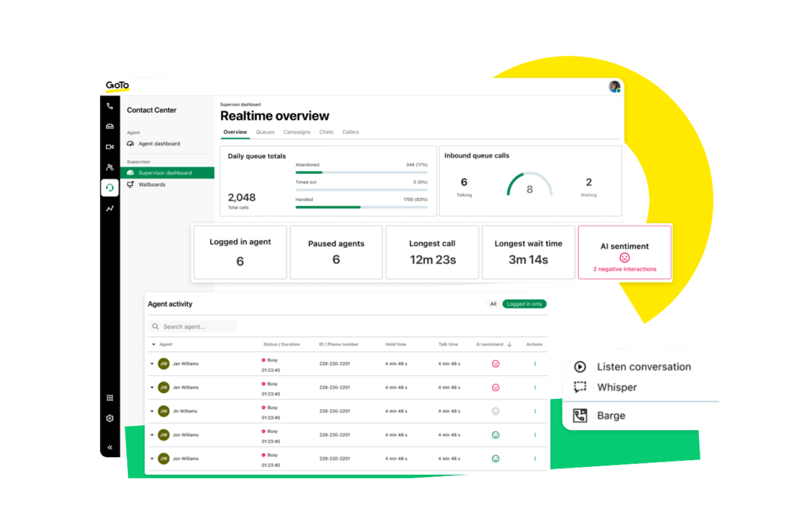The image size is (798, 532).
Task: Open the settings gear icon
Action: point(110,418)
